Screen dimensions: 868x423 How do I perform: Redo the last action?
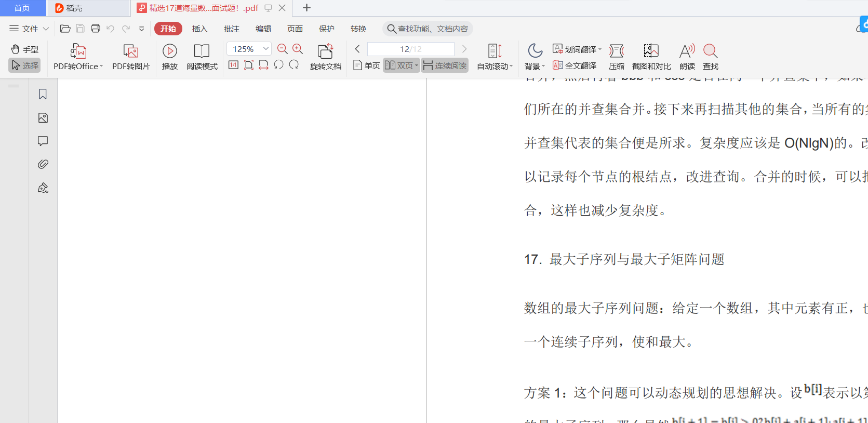tap(126, 29)
